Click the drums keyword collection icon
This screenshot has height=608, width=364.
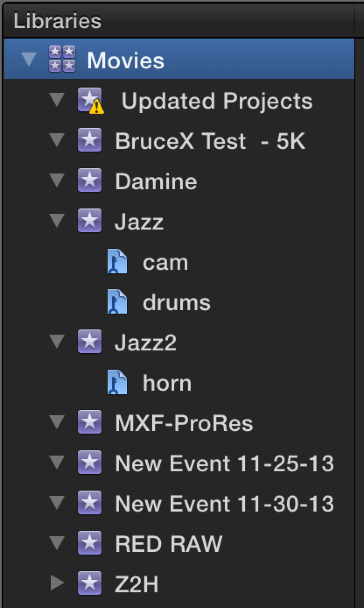click(x=117, y=302)
